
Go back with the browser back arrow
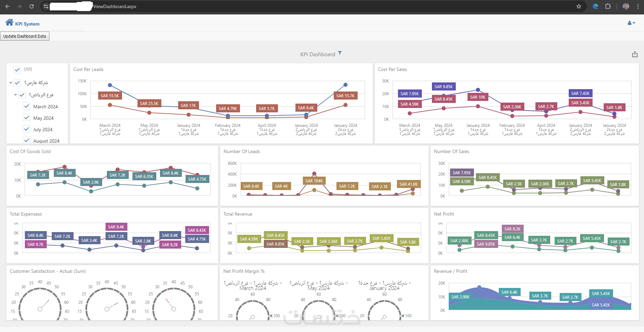7,6
